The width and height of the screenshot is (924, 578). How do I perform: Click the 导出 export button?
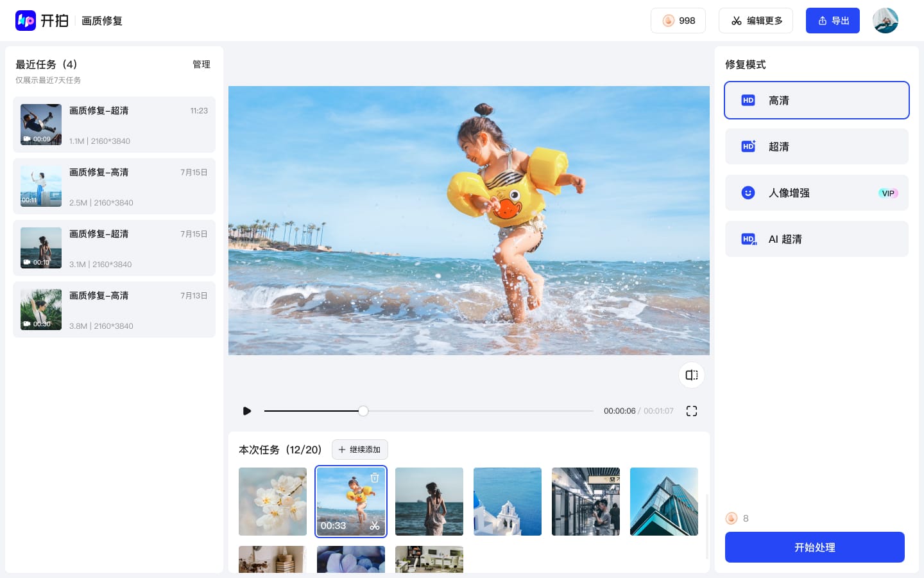point(833,21)
